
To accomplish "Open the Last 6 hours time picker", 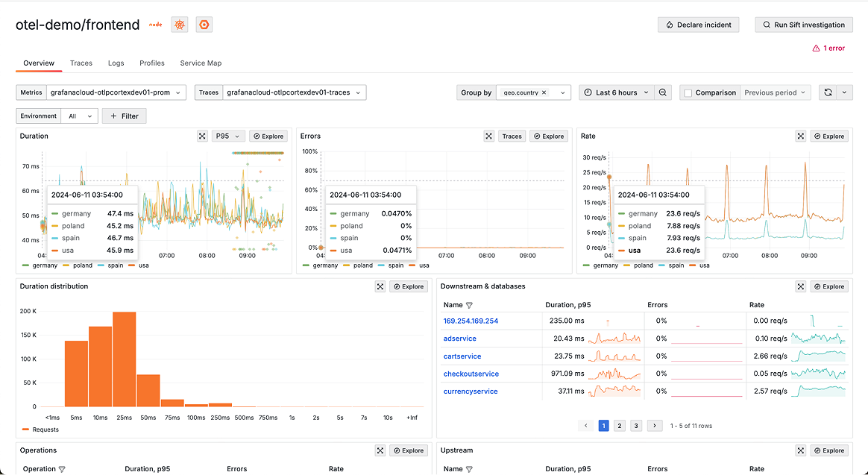I will [617, 92].
